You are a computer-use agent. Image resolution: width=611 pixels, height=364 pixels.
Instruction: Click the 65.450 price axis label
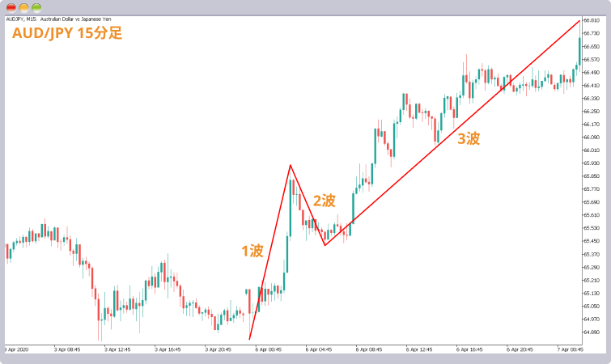click(x=592, y=241)
